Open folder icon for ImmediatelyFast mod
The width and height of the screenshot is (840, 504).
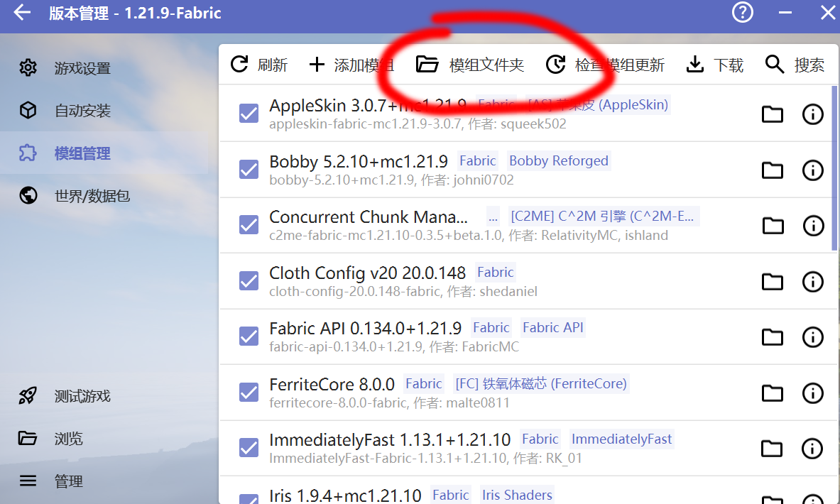[x=772, y=449]
